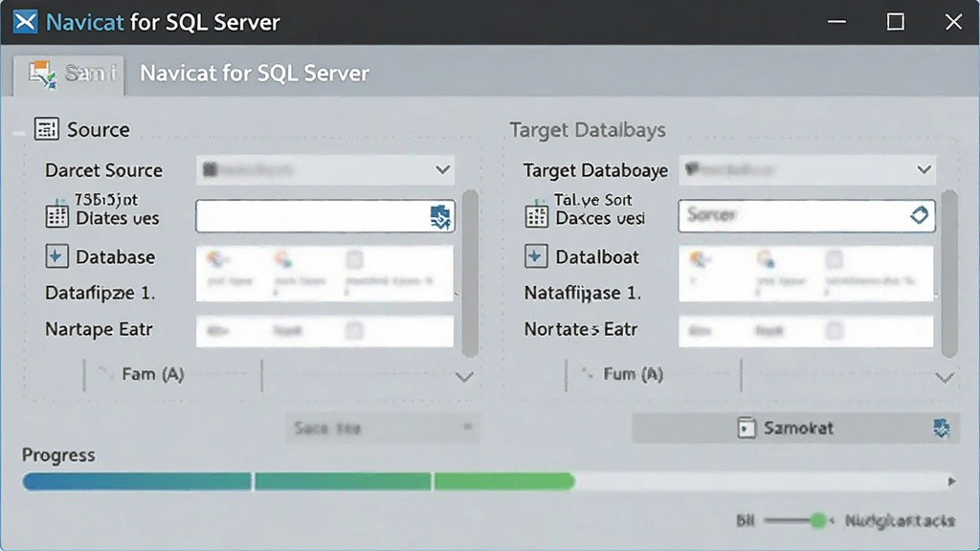Switch to the Sam t tab
The height and width of the screenshot is (551, 980).
pyautogui.click(x=69, y=75)
